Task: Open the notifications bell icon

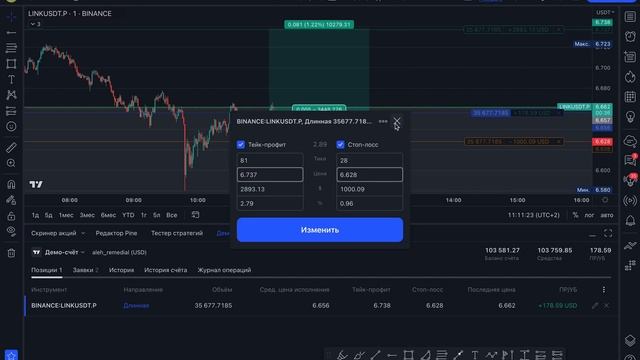Action: [x=630, y=220]
